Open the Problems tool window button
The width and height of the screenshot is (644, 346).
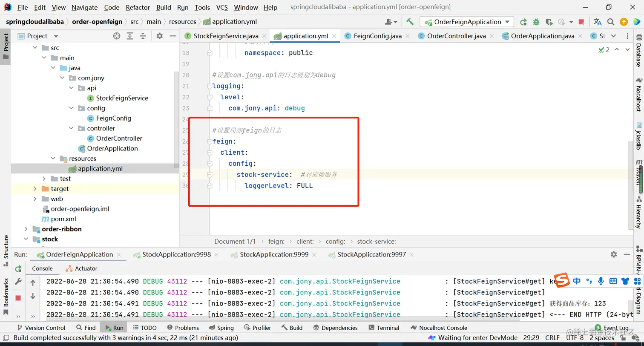(x=183, y=328)
